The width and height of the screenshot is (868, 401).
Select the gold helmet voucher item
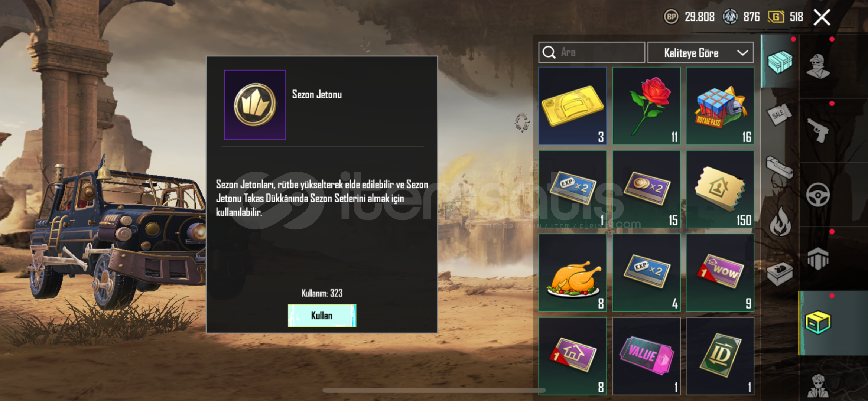pos(572,106)
